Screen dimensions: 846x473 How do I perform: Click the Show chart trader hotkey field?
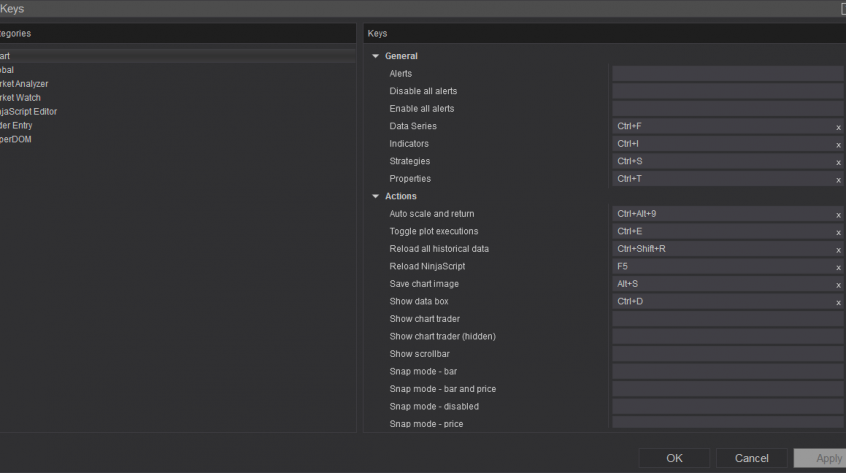point(727,319)
